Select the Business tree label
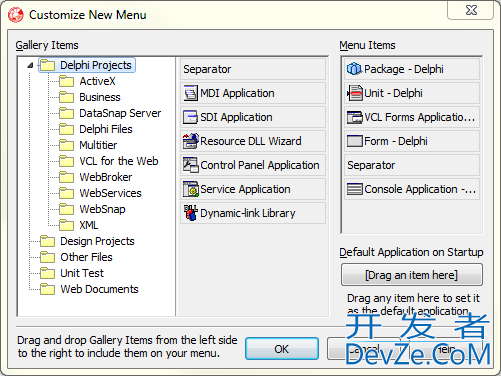 [x=100, y=97]
